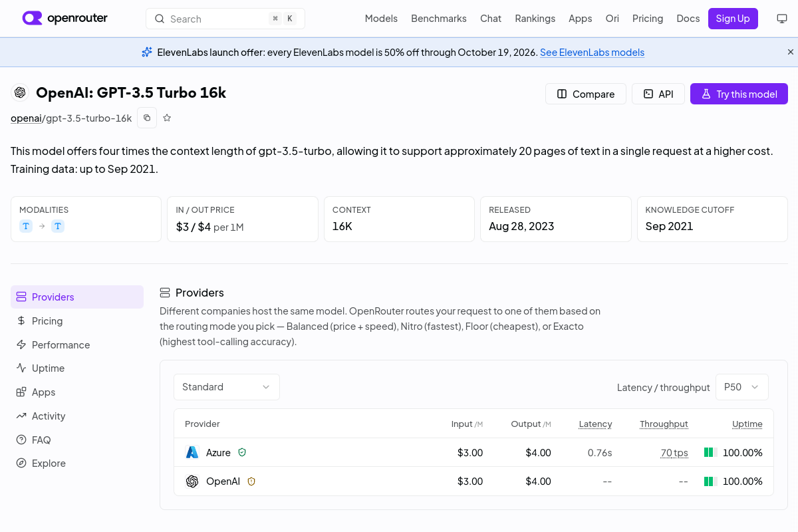
Task: Open Models in the top navigation
Action: 381,19
